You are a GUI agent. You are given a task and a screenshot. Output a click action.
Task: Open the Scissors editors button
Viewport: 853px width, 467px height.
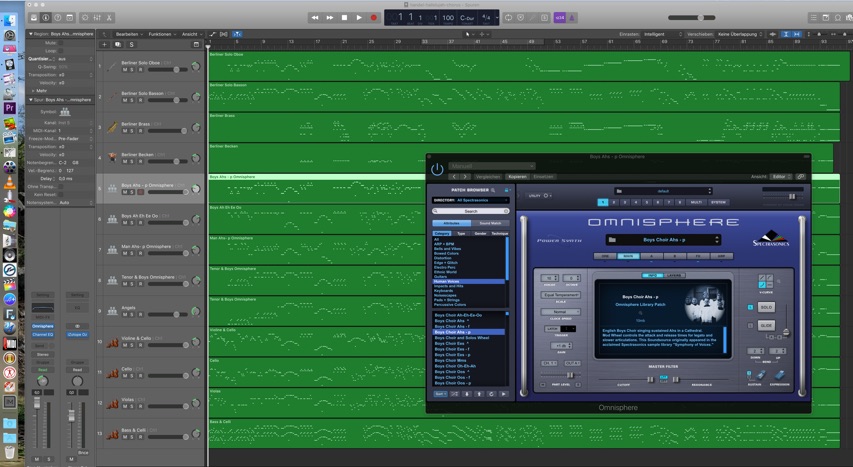(107, 17)
